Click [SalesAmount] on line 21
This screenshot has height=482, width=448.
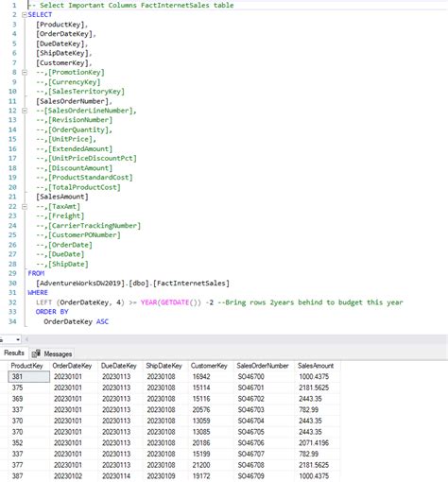click(x=62, y=197)
